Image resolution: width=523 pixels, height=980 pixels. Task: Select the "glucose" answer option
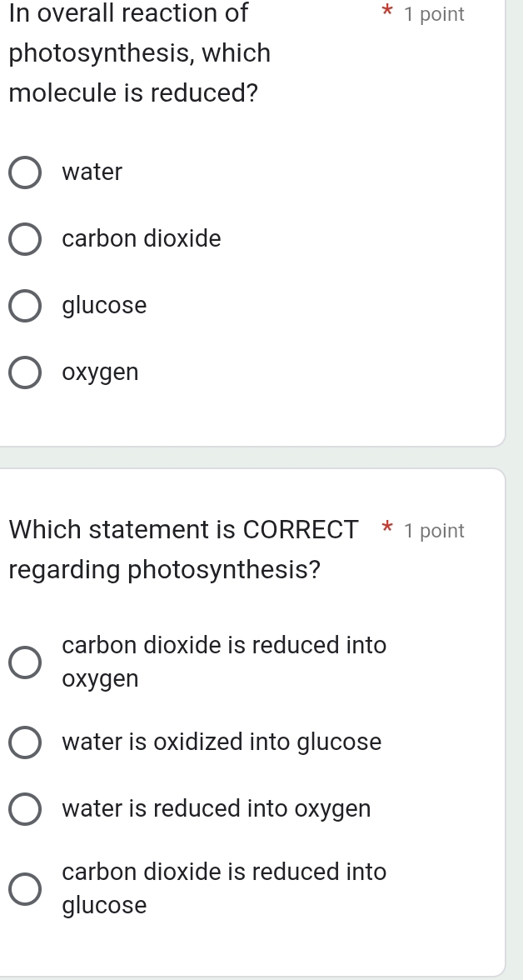[x=25, y=306]
